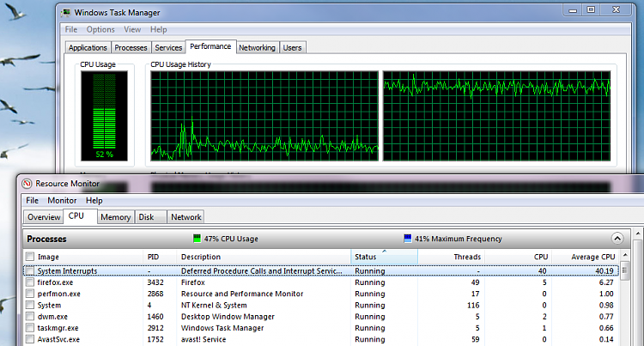Switch to the Task Manager Processes tab
Screen dimensions: 644x346
pyautogui.click(x=131, y=47)
